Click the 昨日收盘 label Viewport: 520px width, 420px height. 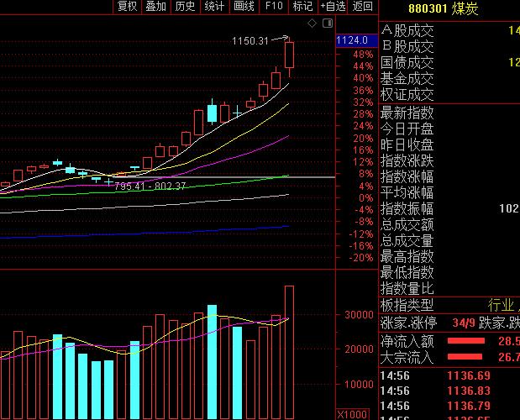click(x=407, y=144)
